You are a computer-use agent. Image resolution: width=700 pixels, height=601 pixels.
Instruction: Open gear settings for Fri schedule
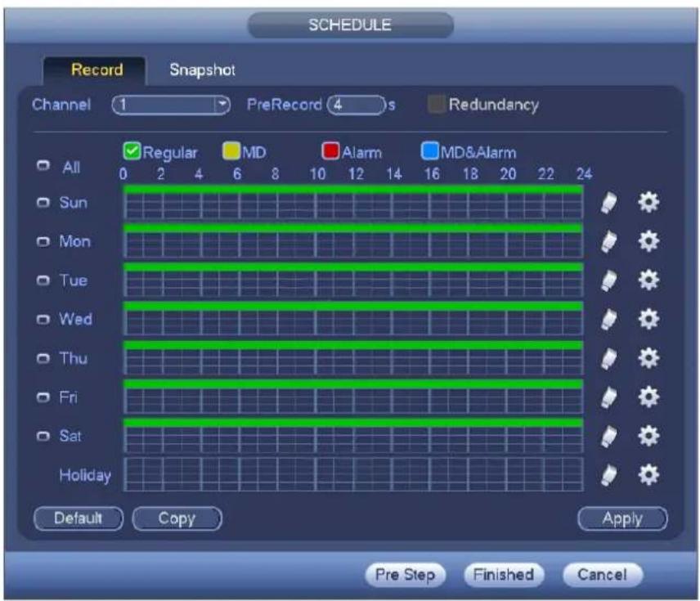coord(648,397)
